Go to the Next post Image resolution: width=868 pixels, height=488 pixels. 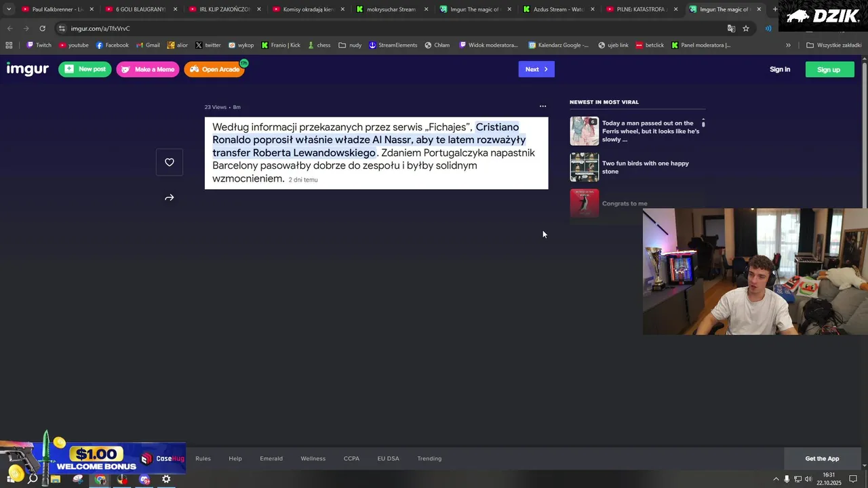[x=536, y=69]
